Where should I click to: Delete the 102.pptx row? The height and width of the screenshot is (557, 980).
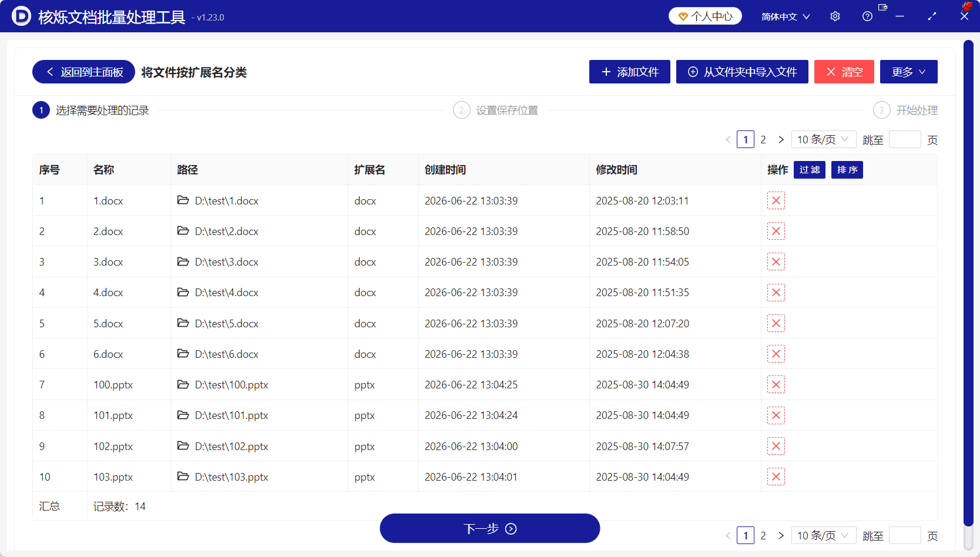pos(776,446)
